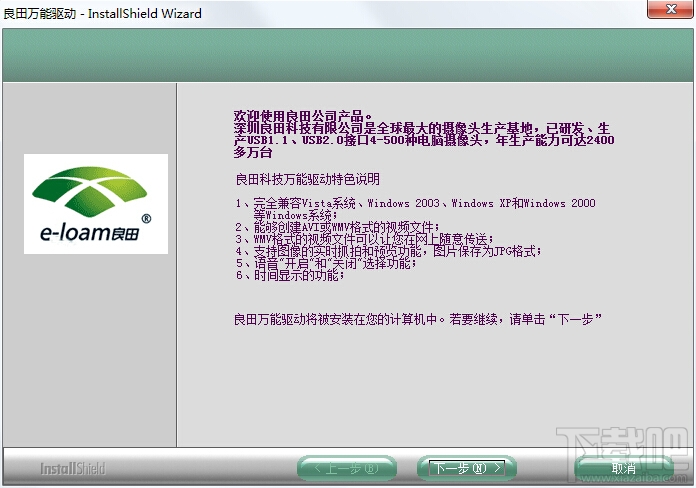Screen dimensions: 696x488
Task: Click feature 3 about WMV online transfer
Action: click(x=364, y=239)
